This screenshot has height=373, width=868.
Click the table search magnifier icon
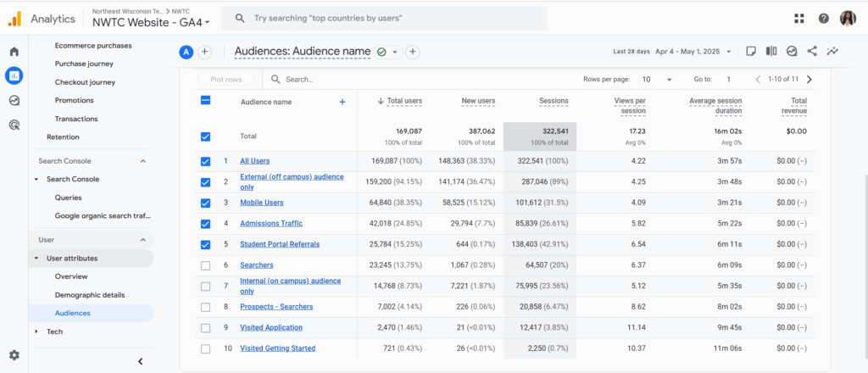(x=275, y=79)
